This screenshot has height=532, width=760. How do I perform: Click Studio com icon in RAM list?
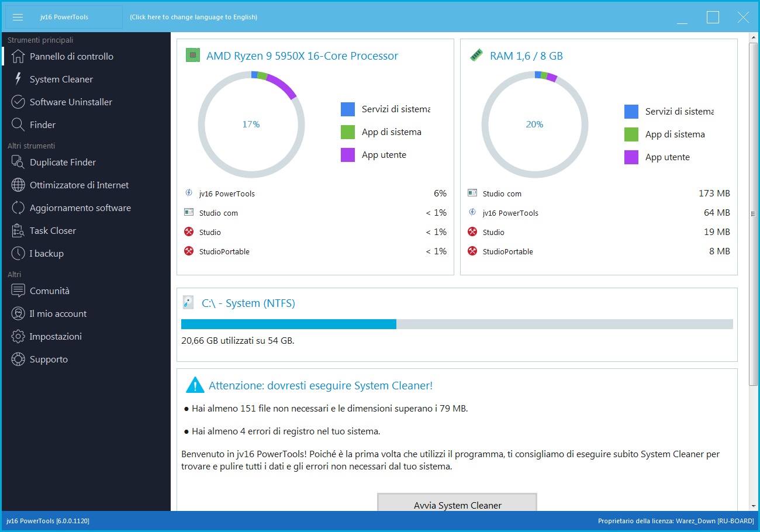(x=472, y=192)
